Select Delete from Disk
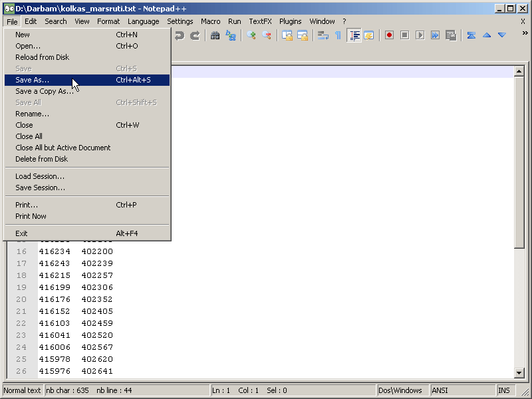 (87, 159)
